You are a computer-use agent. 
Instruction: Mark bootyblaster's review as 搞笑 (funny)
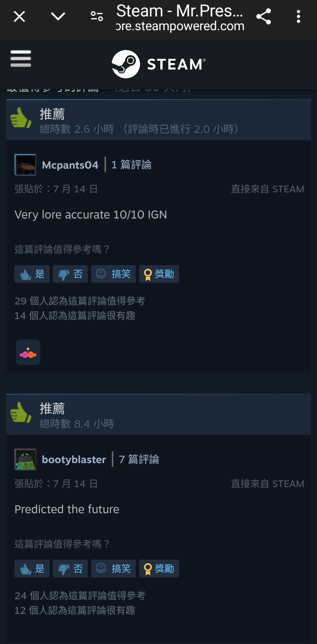(113, 569)
